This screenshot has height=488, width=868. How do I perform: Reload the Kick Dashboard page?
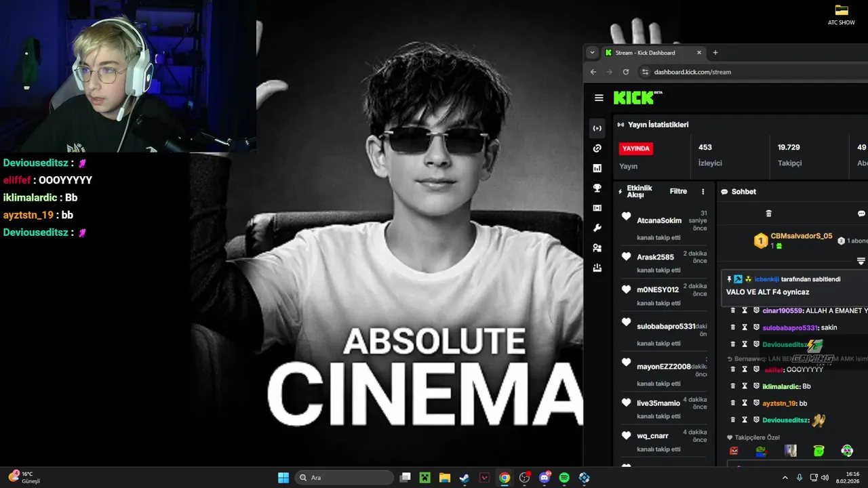(626, 72)
